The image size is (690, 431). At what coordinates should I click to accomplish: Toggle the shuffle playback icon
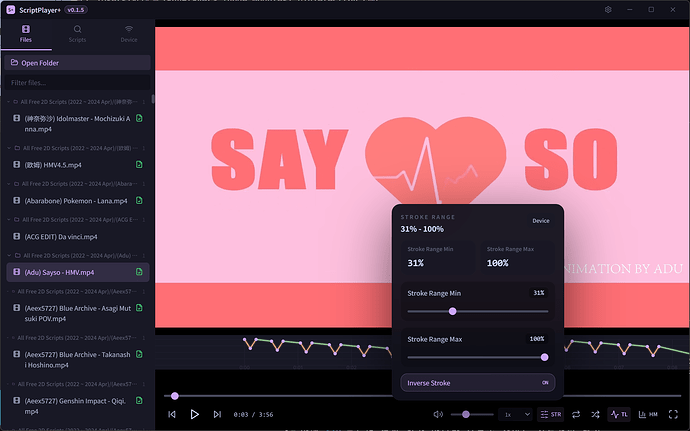tap(595, 414)
